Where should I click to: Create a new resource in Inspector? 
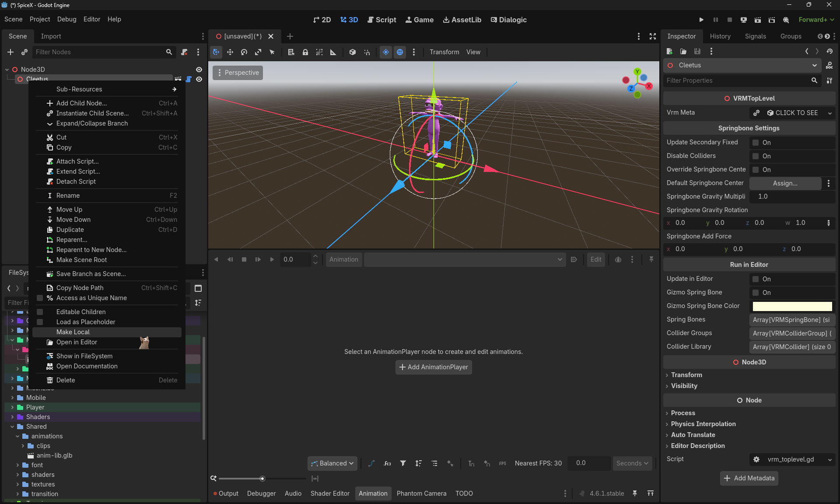coord(669,51)
